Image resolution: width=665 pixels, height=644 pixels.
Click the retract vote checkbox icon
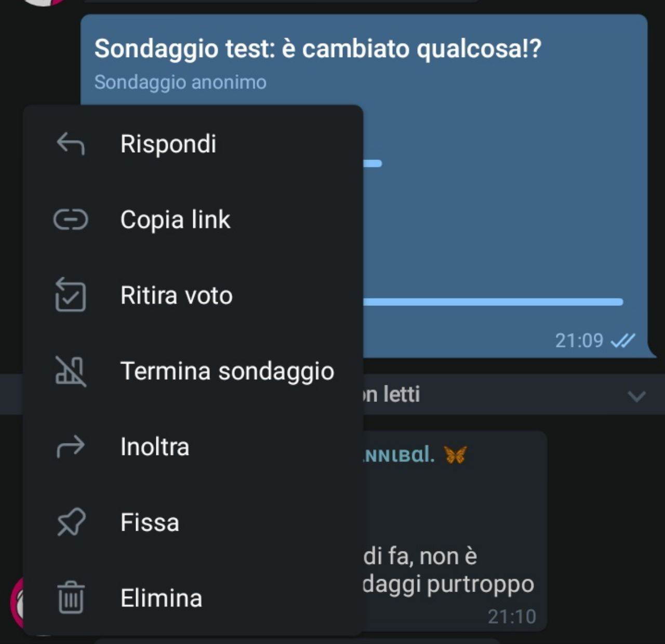coord(71,294)
